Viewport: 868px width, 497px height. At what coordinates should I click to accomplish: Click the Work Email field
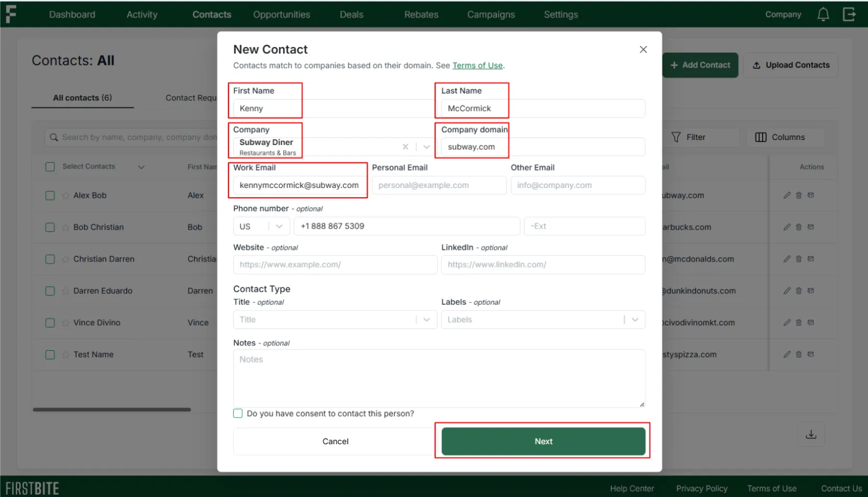click(300, 185)
